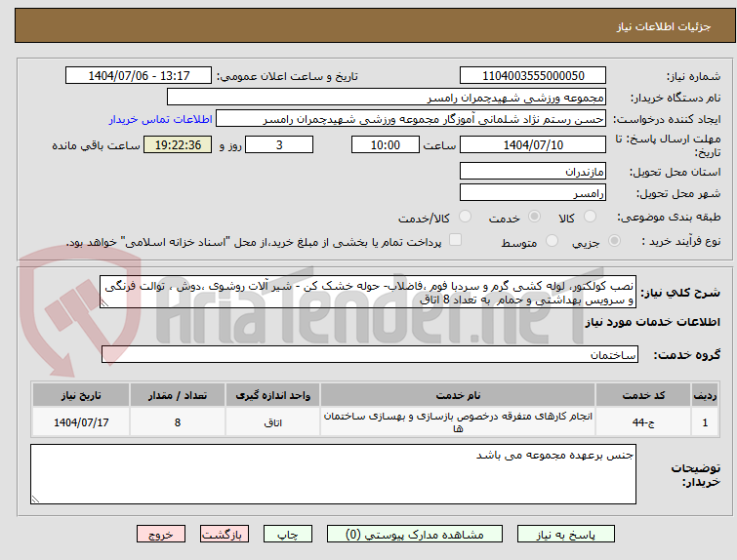The height and width of the screenshot is (560, 737).
Task: Click the request creator name field
Action: (411, 119)
